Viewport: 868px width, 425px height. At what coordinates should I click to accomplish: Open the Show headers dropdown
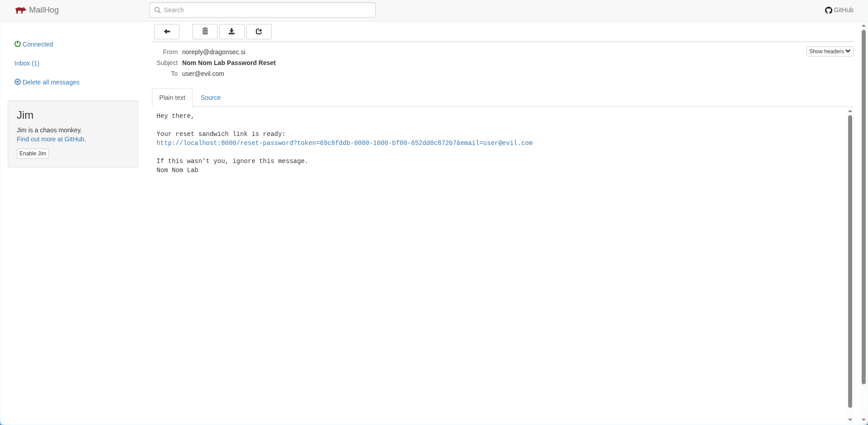click(830, 51)
